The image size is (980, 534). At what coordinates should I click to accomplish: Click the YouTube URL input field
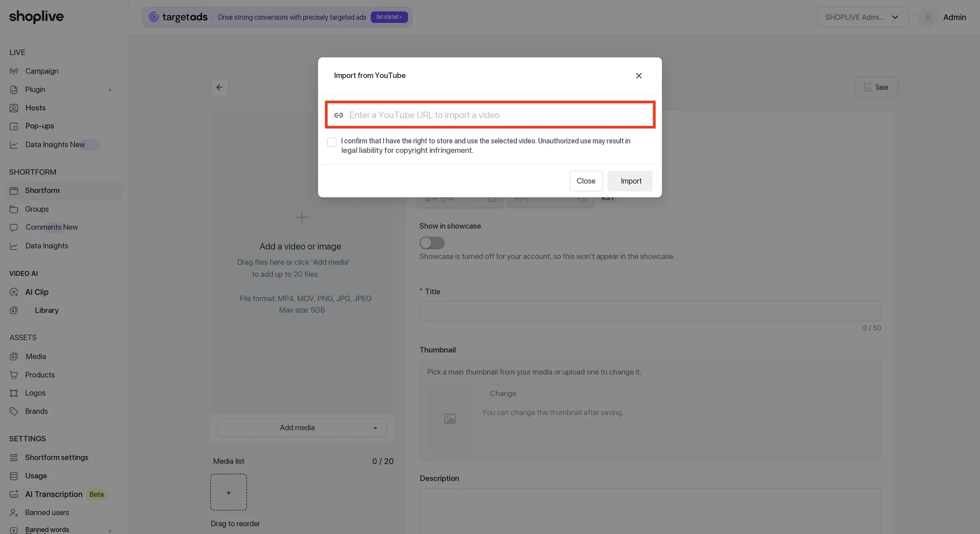tap(490, 115)
